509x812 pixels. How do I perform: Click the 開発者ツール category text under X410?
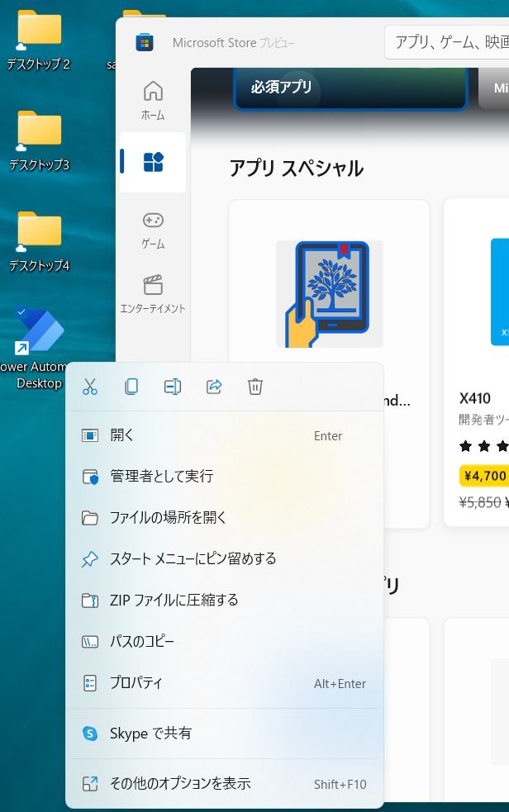coord(483,420)
